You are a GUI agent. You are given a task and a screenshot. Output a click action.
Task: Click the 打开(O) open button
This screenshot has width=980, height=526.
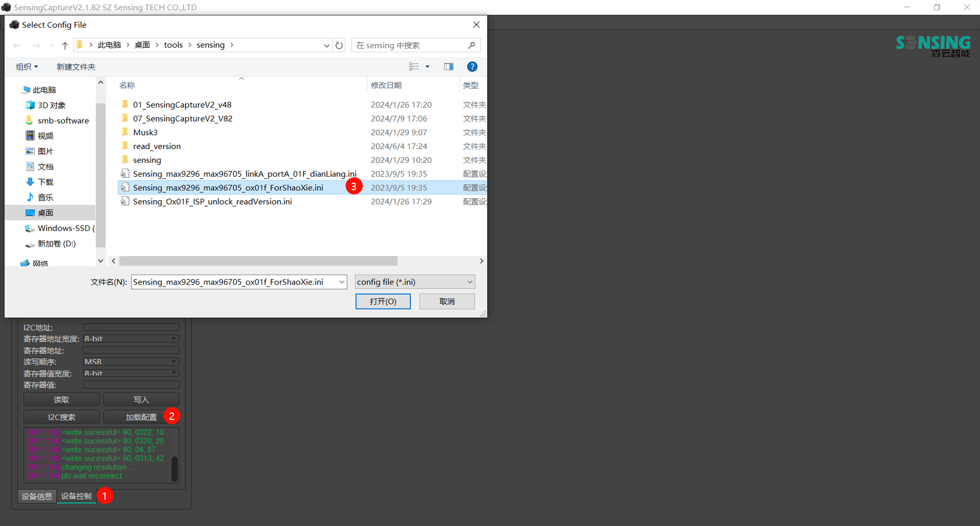[x=383, y=302]
